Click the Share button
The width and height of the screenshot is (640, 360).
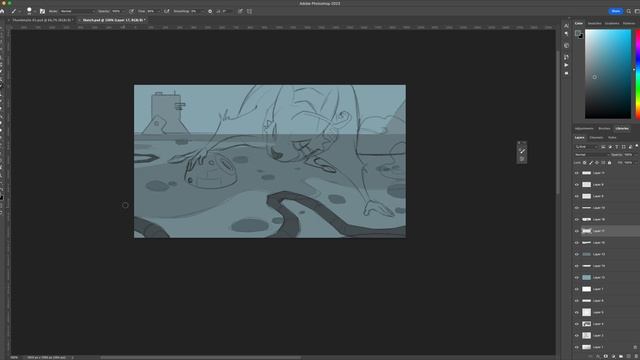(616, 11)
